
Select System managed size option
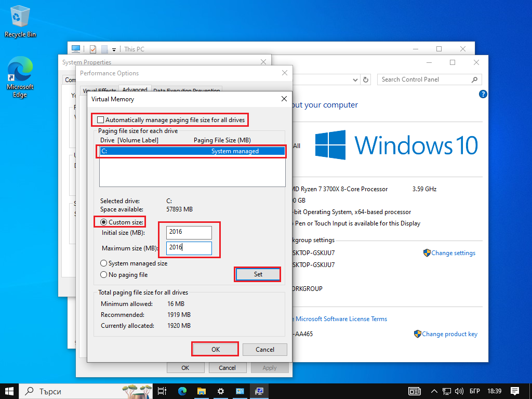103,263
